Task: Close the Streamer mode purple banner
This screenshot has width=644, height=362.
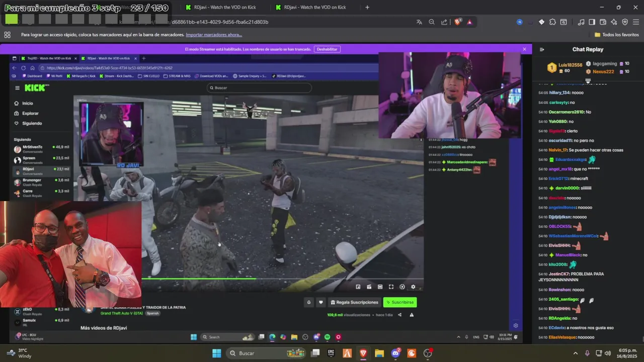Action: tap(524, 49)
